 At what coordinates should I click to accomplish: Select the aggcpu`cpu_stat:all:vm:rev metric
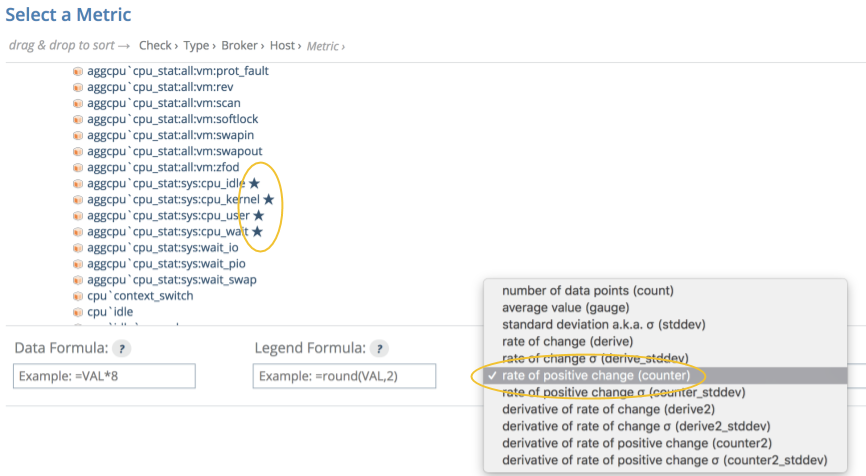[160, 87]
